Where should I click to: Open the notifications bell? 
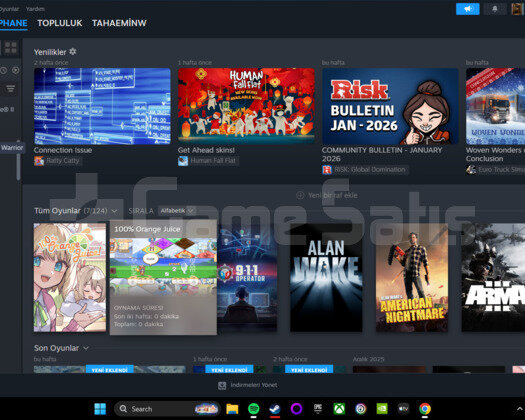point(495,9)
